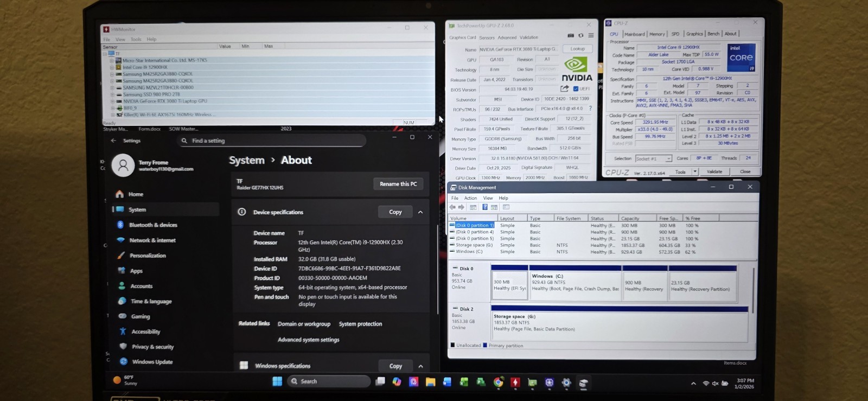Toggle the UEFI checkbox in GPU-Z

(576, 89)
